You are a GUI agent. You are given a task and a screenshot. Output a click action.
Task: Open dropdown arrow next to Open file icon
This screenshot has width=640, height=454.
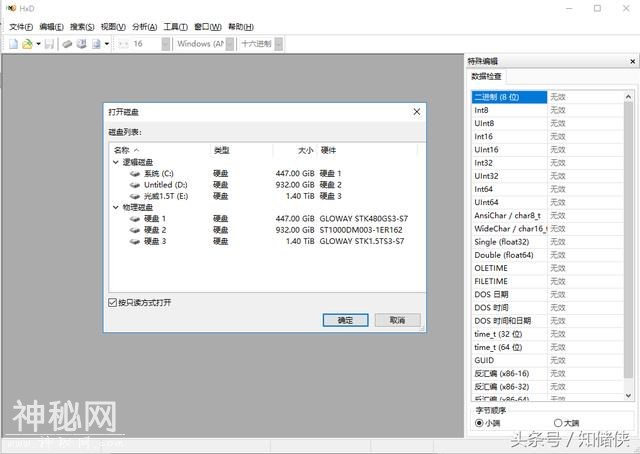(38, 44)
